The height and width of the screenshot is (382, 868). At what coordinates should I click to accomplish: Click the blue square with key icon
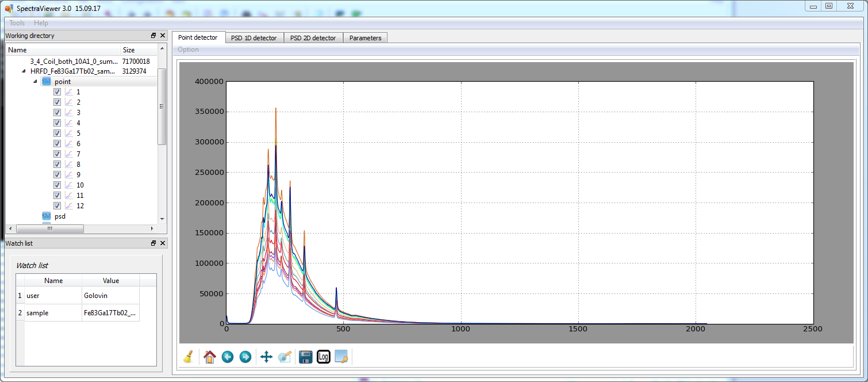[341, 357]
